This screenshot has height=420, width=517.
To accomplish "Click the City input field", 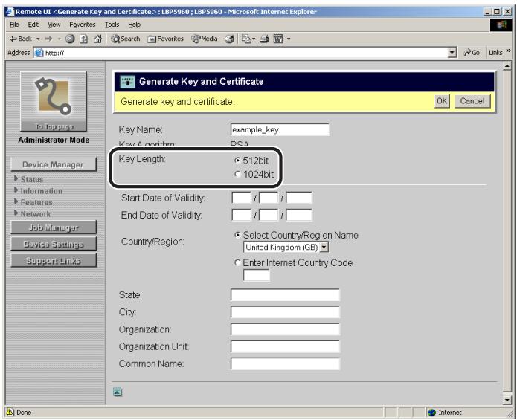I will click(x=285, y=311).
